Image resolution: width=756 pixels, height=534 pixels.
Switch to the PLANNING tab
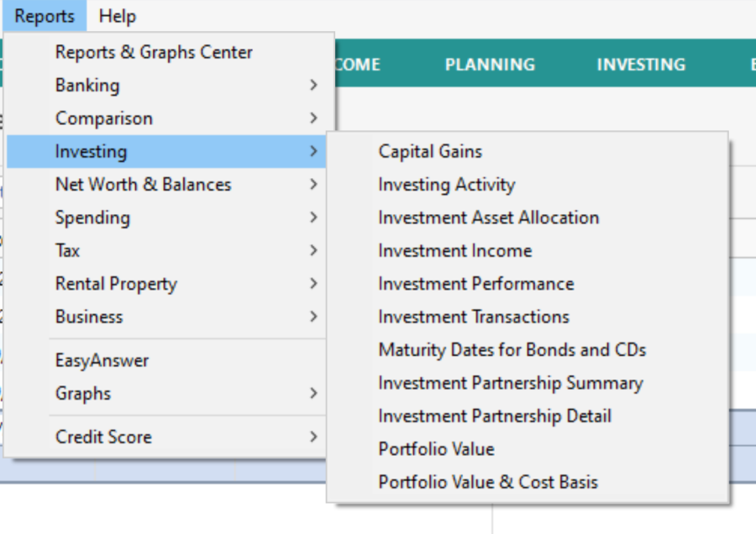coord(490,65)
